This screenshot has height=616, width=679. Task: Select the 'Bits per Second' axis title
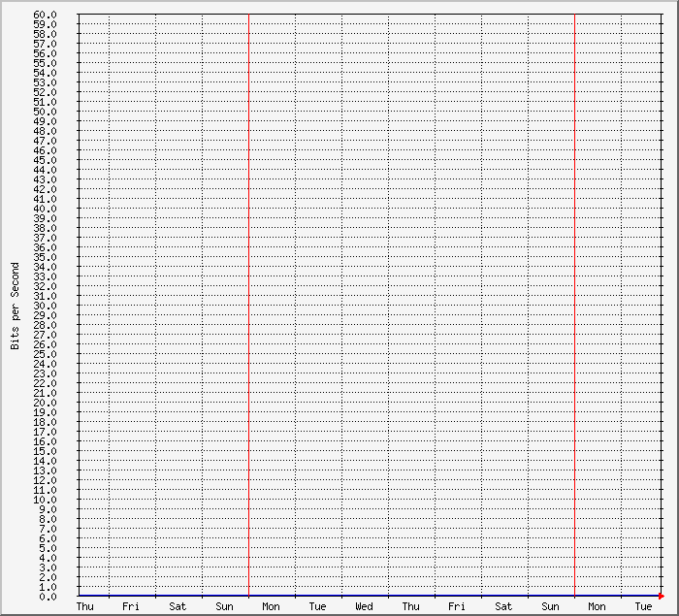tap(15, 306)
